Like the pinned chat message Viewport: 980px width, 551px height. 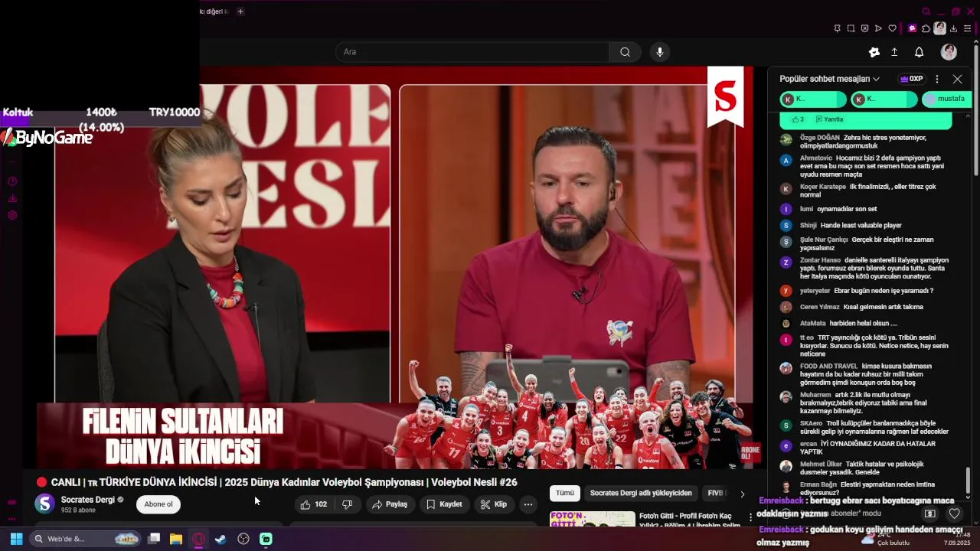tap(798, 119)
